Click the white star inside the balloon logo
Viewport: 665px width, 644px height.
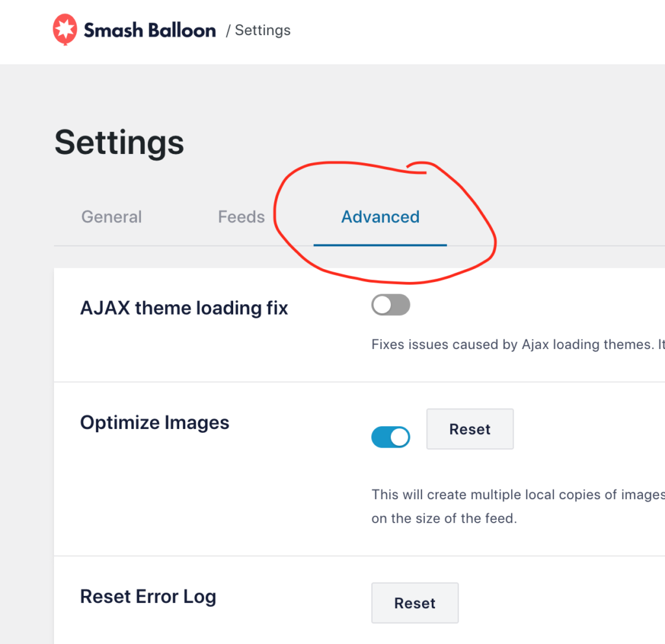65,29
